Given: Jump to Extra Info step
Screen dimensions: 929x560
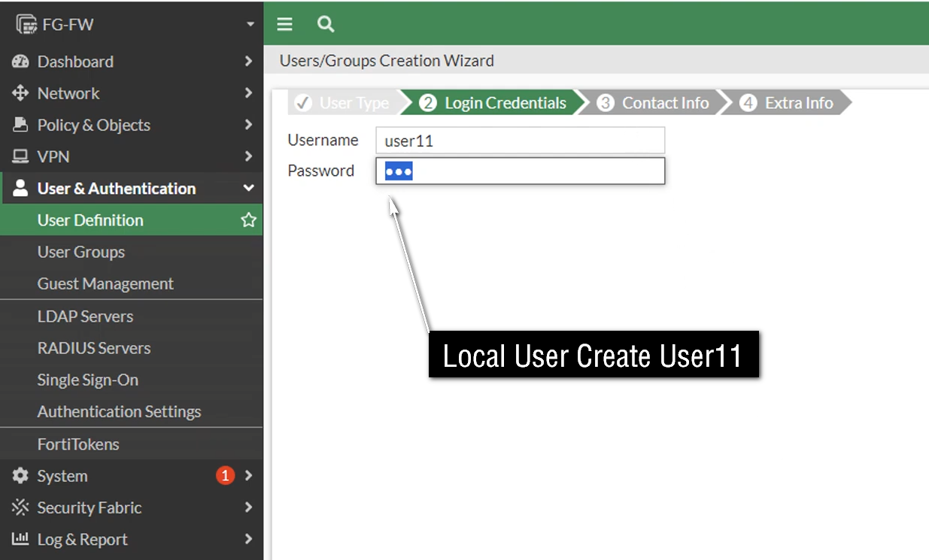Looking at the screenshot, I should tap(787, 103).
